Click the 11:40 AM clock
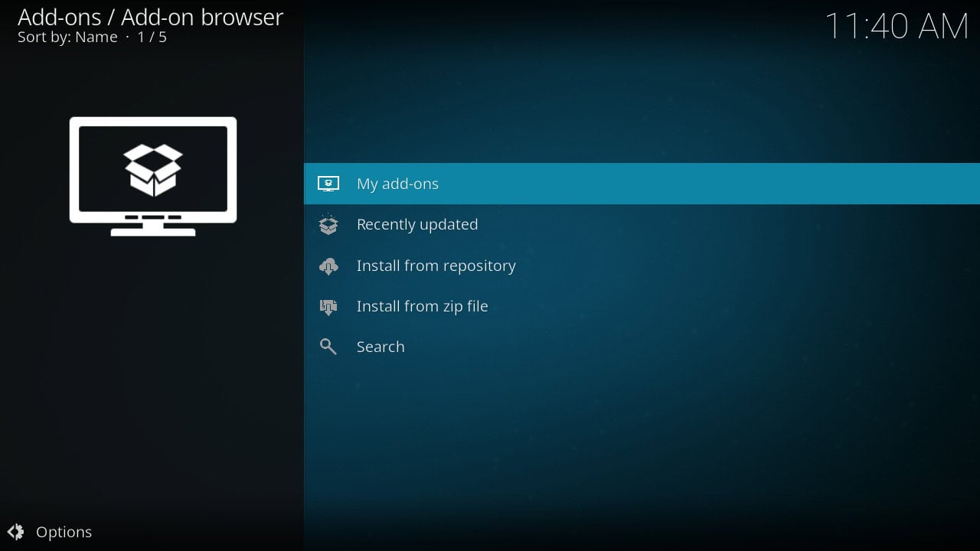The height and width of the screenshot is (551, 980). point(897,26)
